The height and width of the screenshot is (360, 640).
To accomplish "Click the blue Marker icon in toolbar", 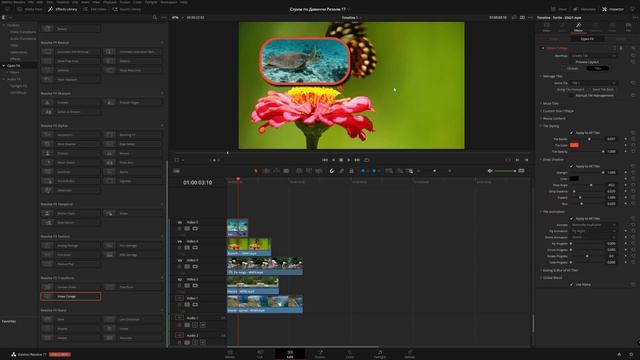I will [x=374, y=171].
